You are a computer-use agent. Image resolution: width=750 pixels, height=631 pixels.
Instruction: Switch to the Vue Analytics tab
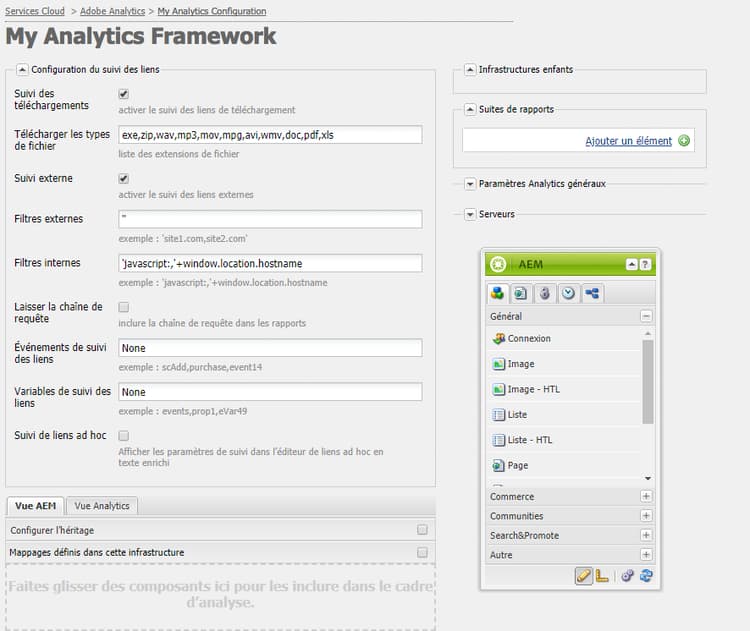(102, 506)
